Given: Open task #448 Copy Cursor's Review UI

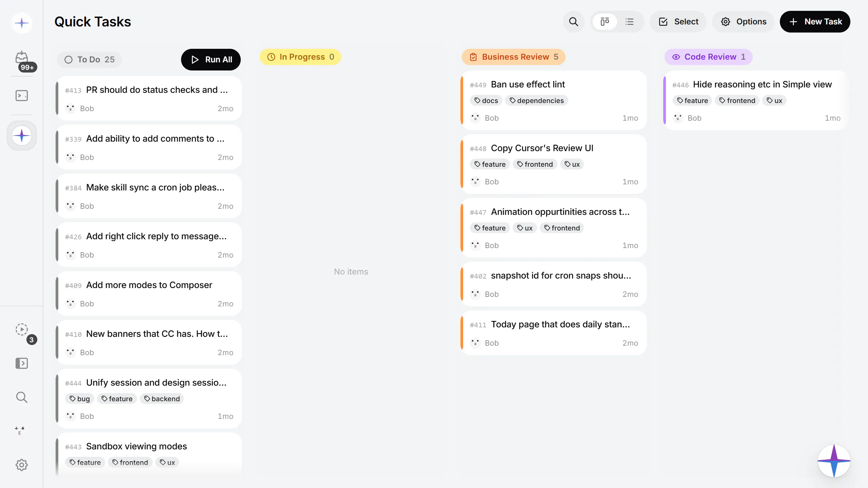Looking at the screenshot, I should [554, 164].
